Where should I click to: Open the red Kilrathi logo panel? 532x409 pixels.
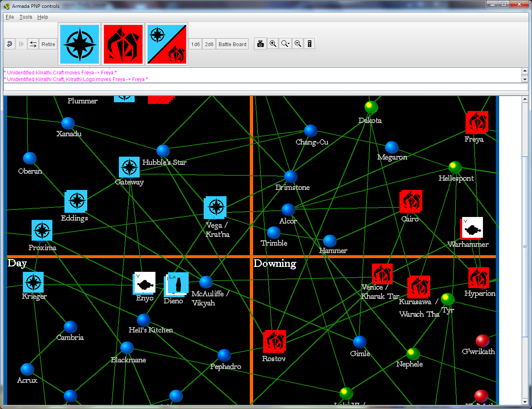pyautogui.click(x=123, y=44)
